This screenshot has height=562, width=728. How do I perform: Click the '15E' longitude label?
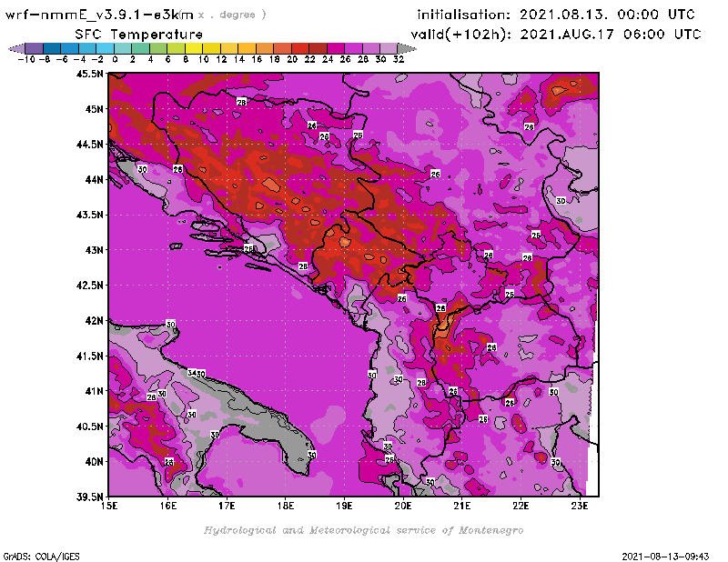(109, 506)
